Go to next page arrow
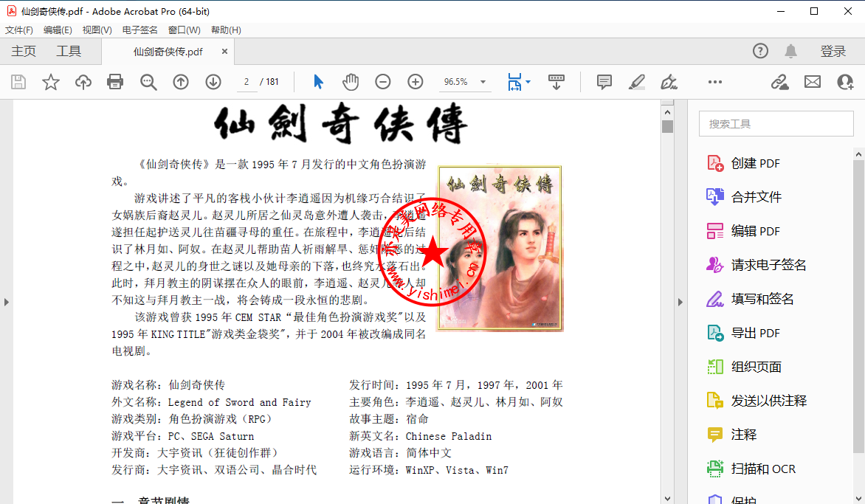Image resolution: width=865 pixels, height=504 pixels. click(x=213, y=82)
